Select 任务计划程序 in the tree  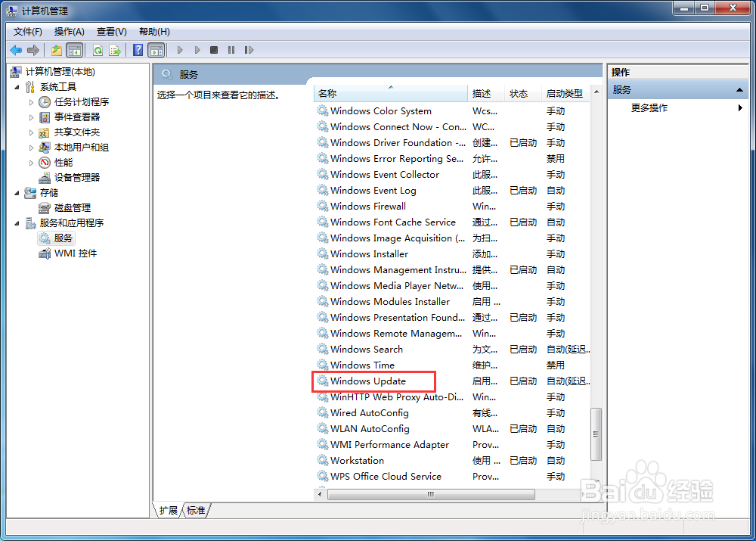point(82,102)
